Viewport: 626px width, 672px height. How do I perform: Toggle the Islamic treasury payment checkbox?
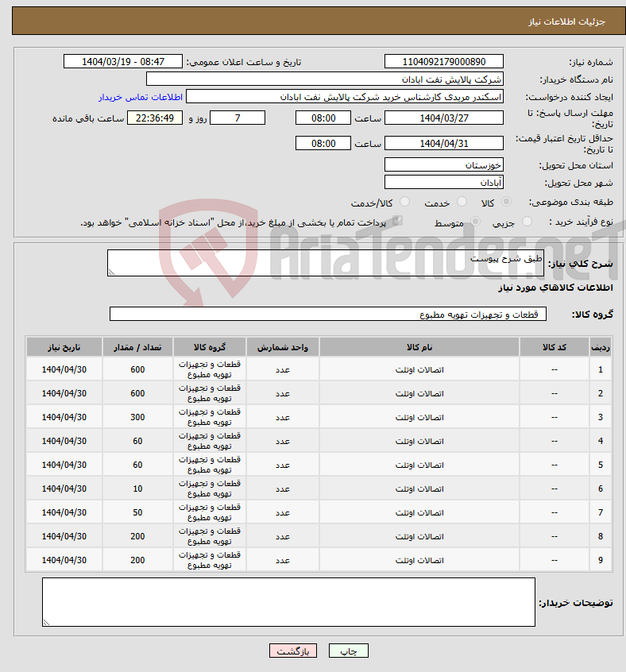pyautogui.click(x=397, y=221)
